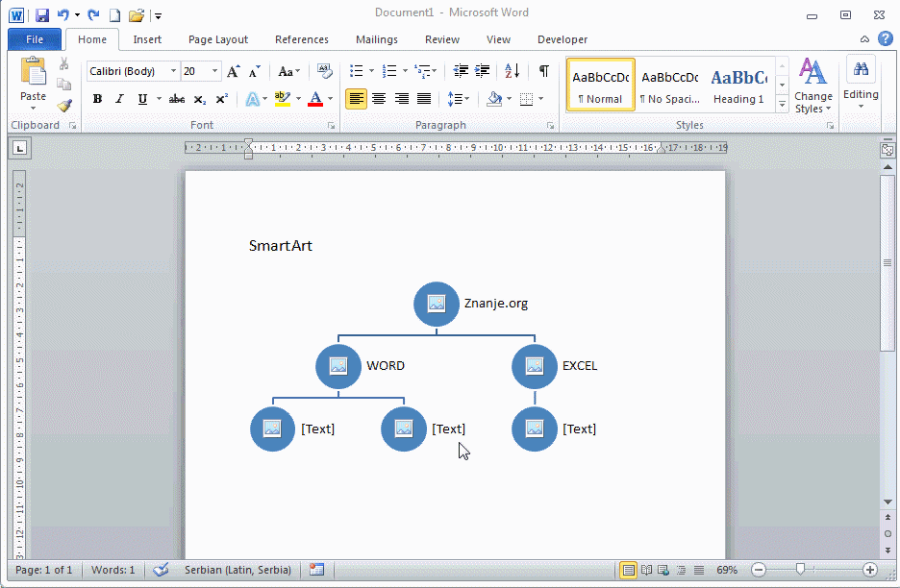The height and width of the screenshot is (588, 900).
Task: Open the Page Layout tab
Action: [x=218, y=39]
